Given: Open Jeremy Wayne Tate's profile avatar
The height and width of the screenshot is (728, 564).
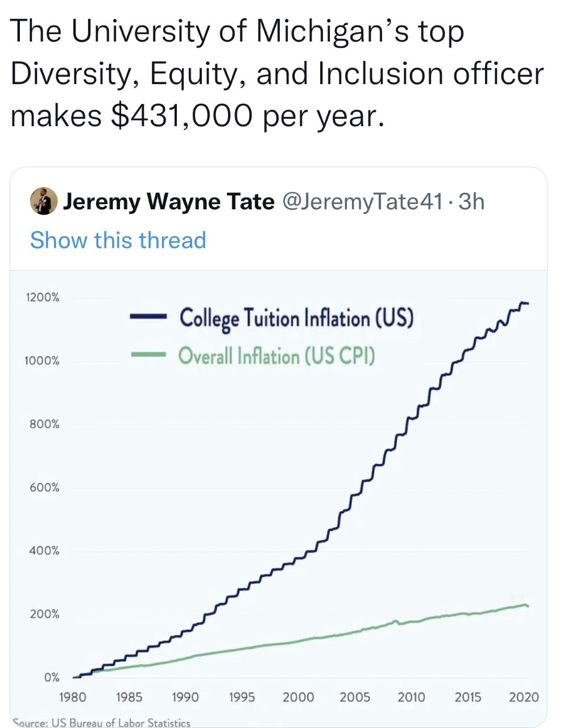Looking at the screenshot, I should click(x=44, y=201).
